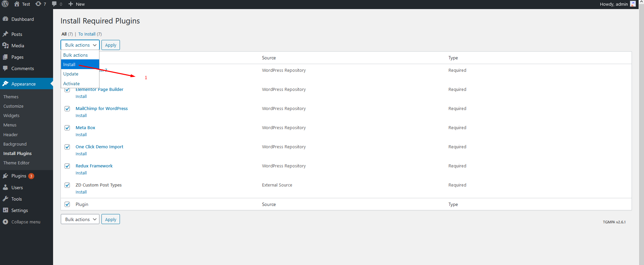644x265 pixels.
Task: Click the External Source cell text
Action: [277, 185]
